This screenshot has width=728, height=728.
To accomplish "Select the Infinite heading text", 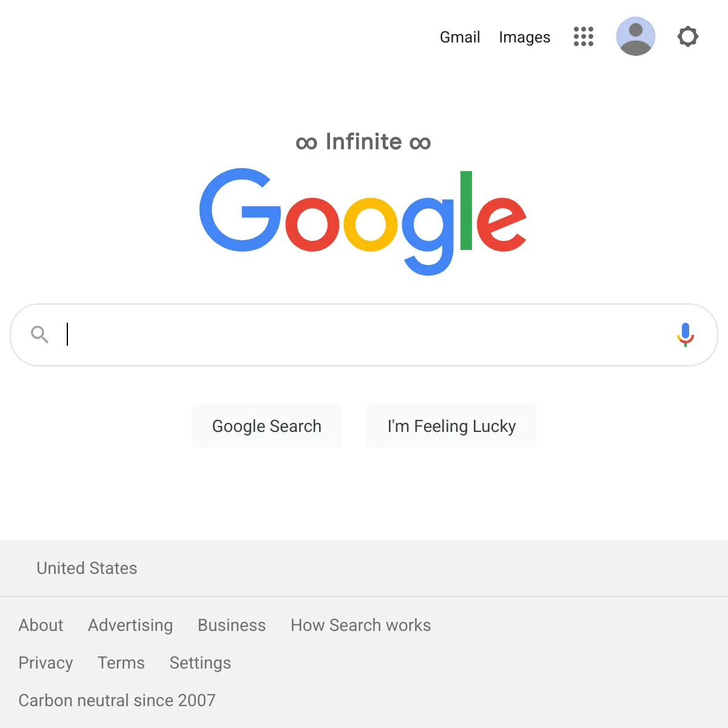I will point(363,141).
